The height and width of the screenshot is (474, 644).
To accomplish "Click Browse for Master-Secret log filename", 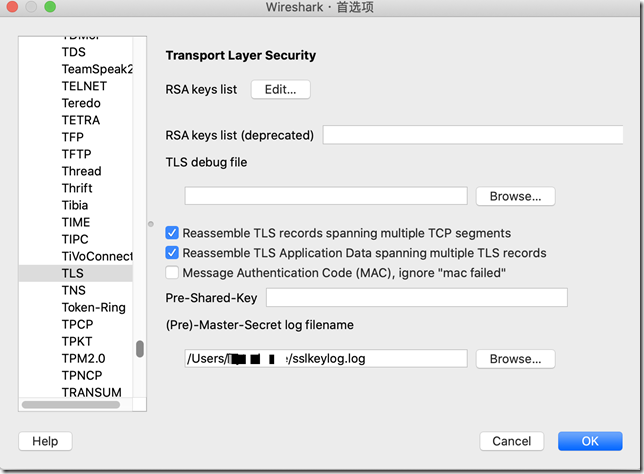I will pos(515,359).
